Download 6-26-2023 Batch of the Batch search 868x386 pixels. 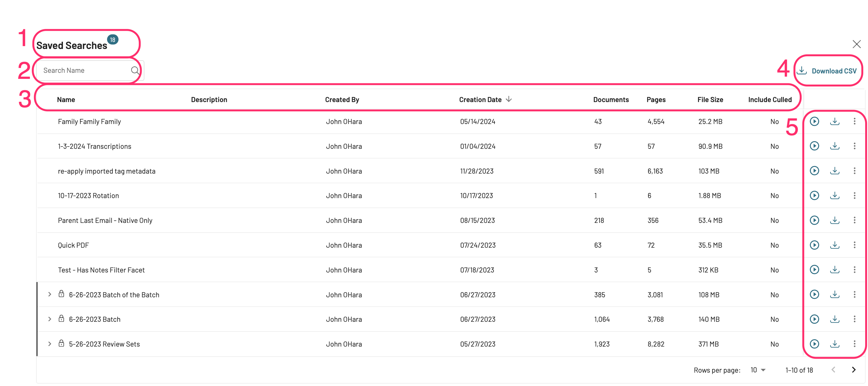pos(835,295)
